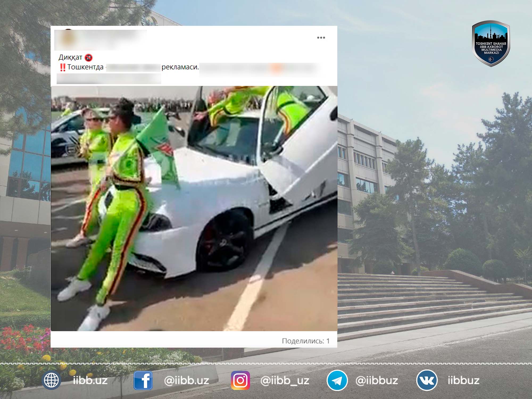Click the 18+ warning emoji
532x399 pixels.
click(x=88, y=57)
